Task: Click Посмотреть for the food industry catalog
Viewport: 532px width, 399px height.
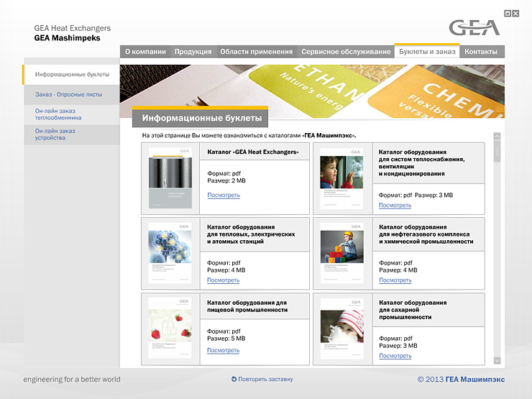Action: [224, 350]
